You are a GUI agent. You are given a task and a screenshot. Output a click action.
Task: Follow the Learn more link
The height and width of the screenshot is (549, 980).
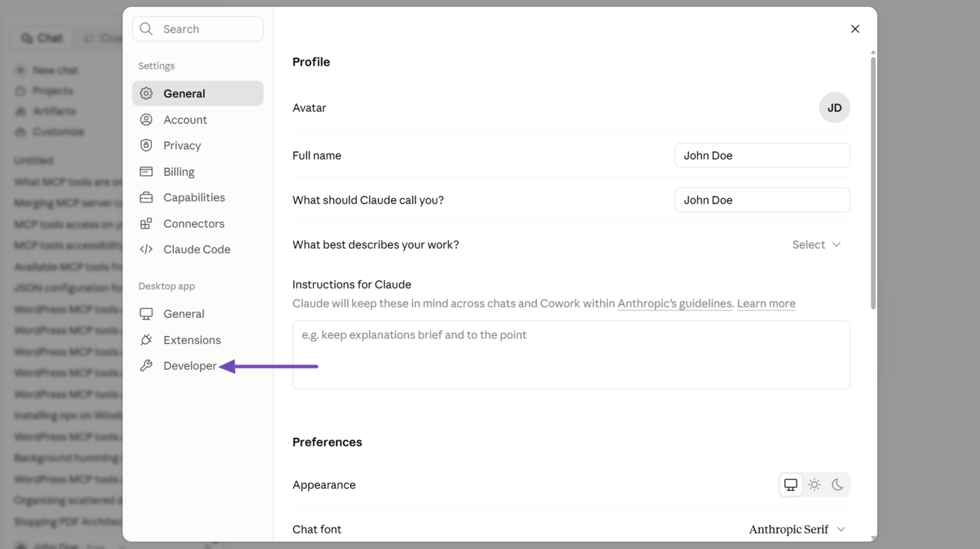(766, 303)
